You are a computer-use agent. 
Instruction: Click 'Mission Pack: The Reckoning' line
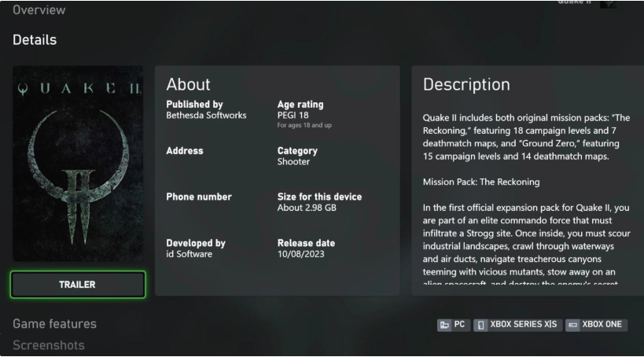[x=481, y=182]
